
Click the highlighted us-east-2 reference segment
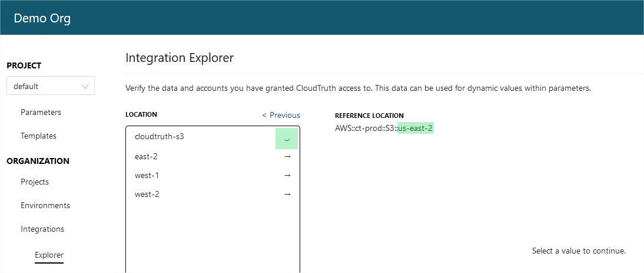tap(415, 129)
